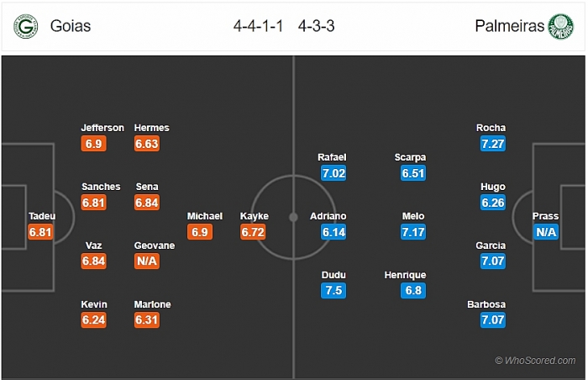This screenshot has height=380, width=588.
Task: Click Michael's 6.9 rating badge
Action: (200, 232)
